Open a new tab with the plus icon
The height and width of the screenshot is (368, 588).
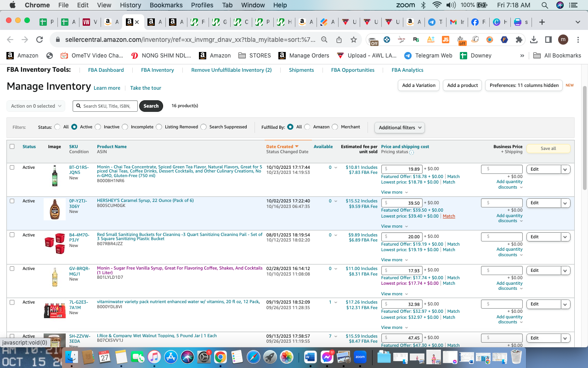(x=542, y=22)
